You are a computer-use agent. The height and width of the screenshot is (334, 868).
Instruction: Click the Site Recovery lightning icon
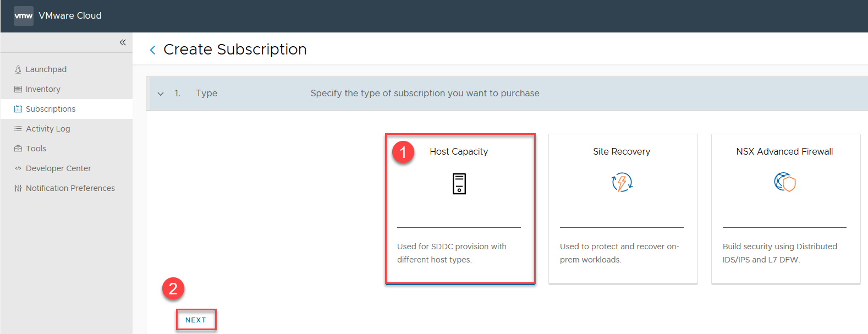click(x=622, y=182)
